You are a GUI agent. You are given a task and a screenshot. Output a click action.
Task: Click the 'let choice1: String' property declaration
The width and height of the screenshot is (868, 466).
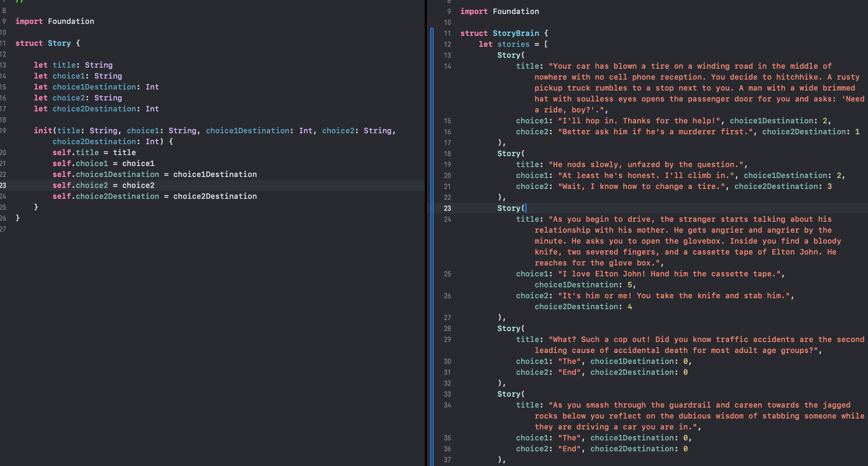(x=78, y=76)
